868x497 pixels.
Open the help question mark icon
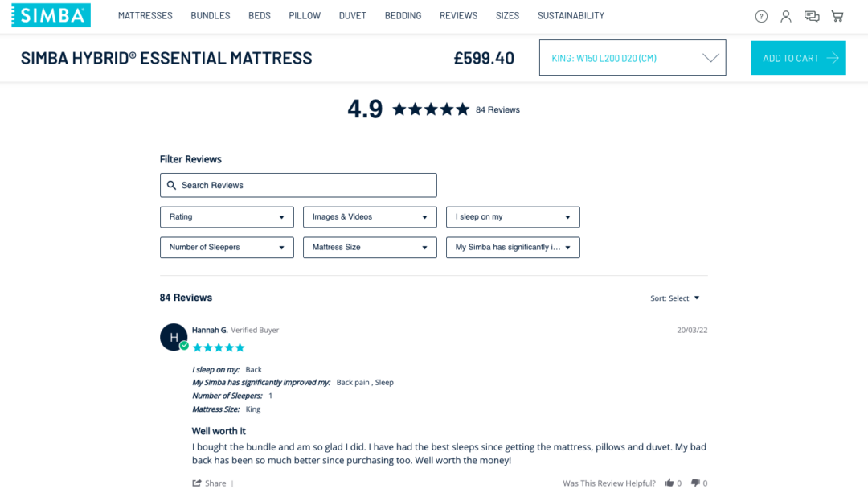[761, 17]
